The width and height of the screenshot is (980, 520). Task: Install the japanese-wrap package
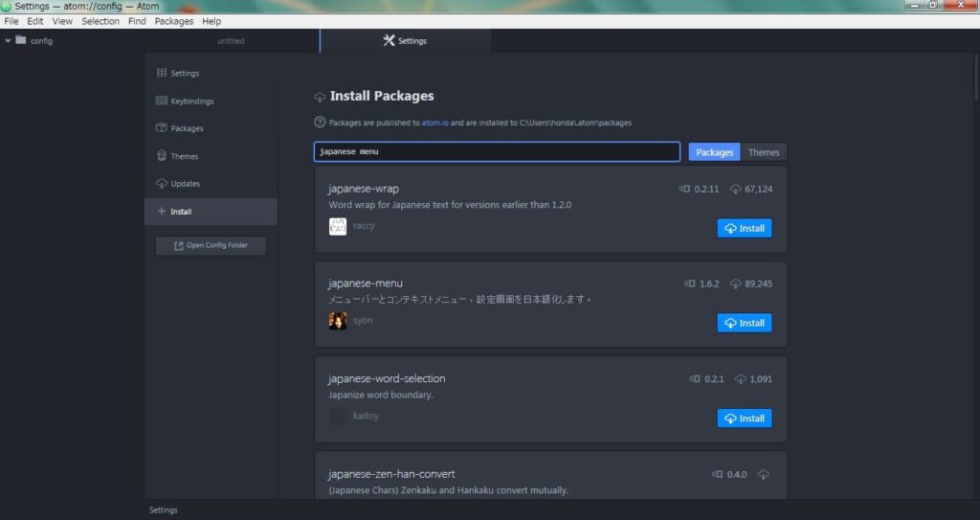(x=745, y=229)
